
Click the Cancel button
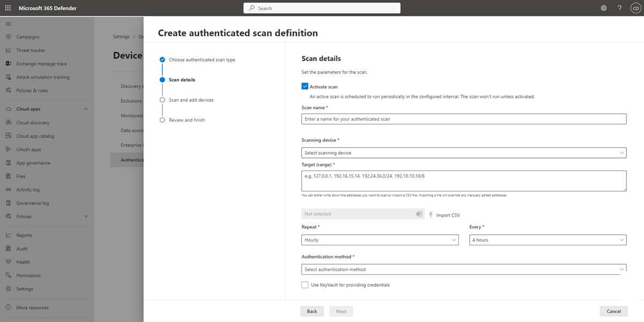click(x=613, y=311)
